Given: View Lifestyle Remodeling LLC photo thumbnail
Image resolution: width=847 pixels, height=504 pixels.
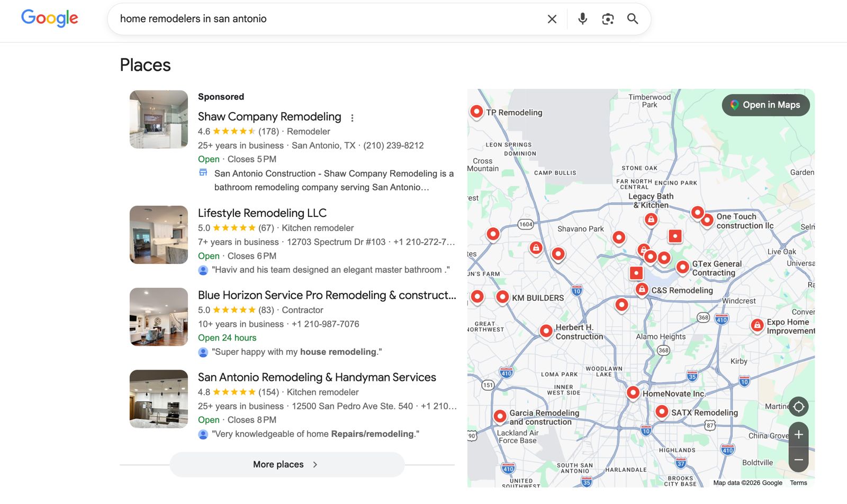Looking at the screenshot, I should coord(159,235).
